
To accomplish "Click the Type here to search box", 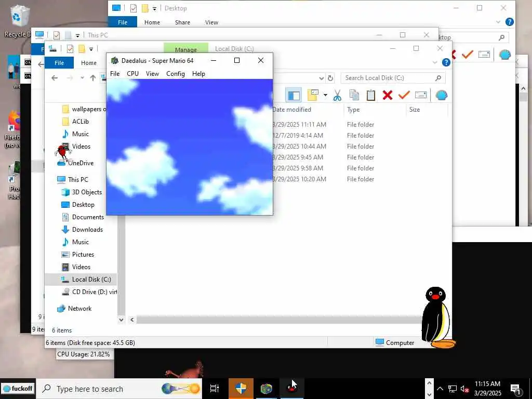I will click(x=119, y=389).
